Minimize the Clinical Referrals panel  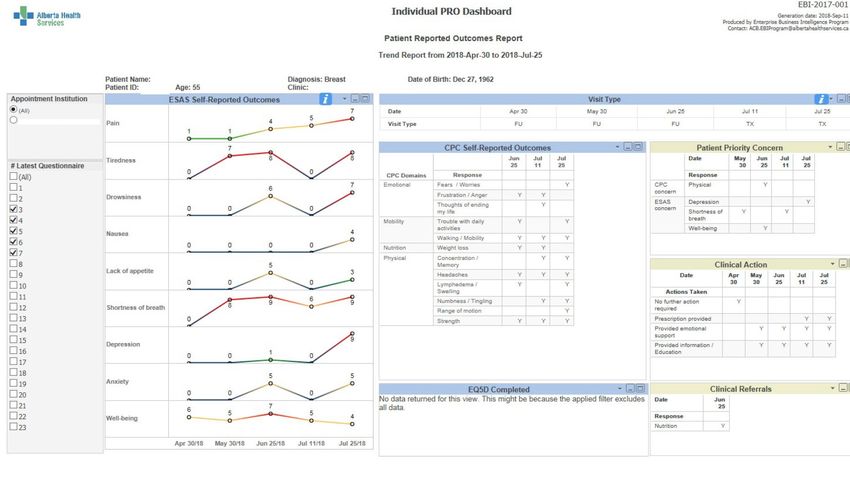843,388
